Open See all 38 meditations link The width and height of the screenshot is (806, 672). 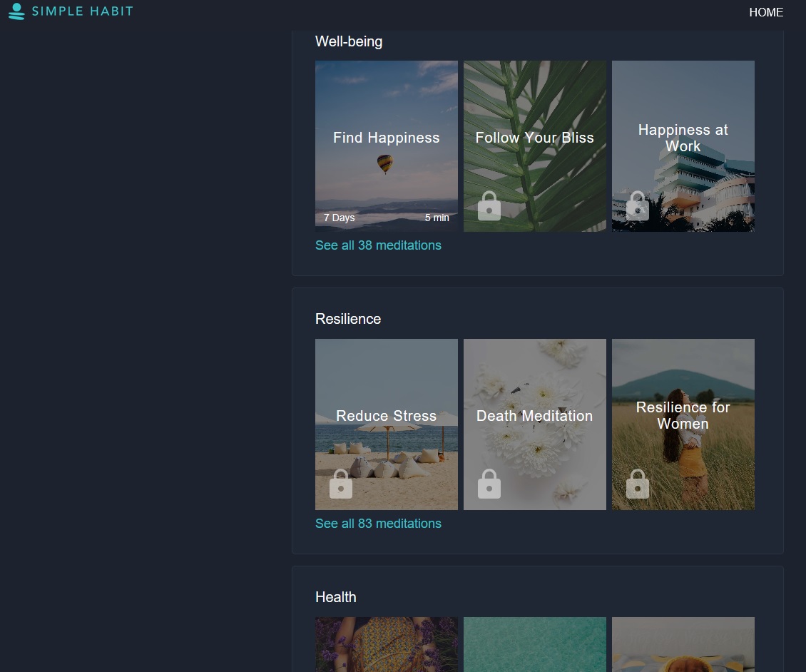[378, 245]
